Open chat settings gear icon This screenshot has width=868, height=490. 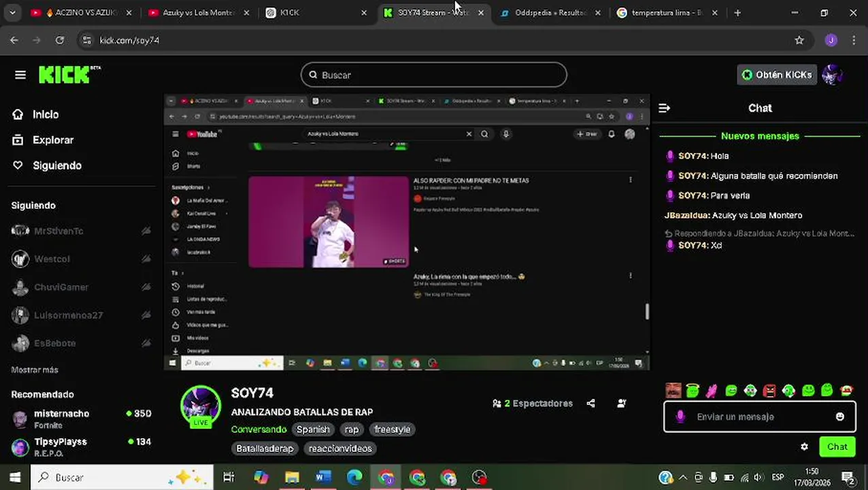804,447
